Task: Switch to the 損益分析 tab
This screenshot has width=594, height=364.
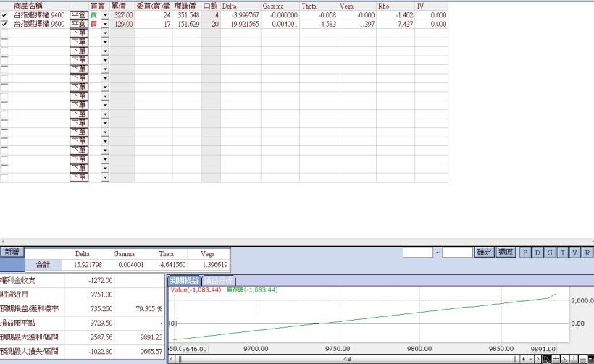Action: coord(219,281)
